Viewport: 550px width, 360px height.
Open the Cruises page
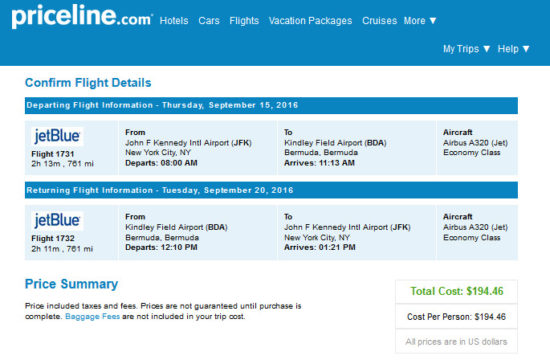pyautogui.click(x=380, y=21)
